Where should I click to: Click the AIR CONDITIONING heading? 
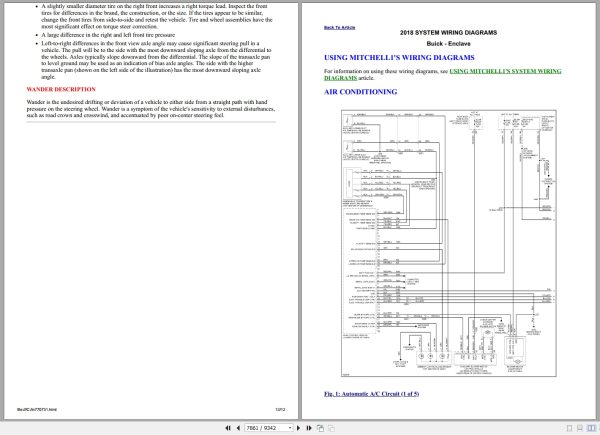click(360, 92)
